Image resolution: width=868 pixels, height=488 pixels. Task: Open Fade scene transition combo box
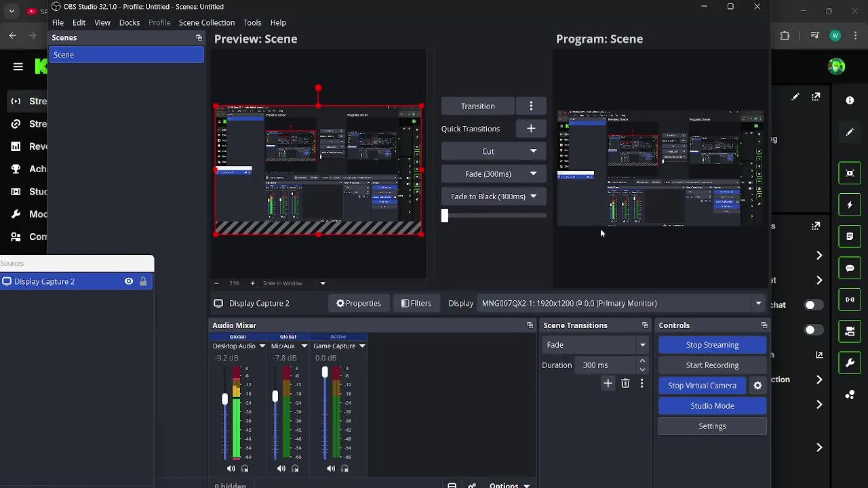tap(595, 345)
